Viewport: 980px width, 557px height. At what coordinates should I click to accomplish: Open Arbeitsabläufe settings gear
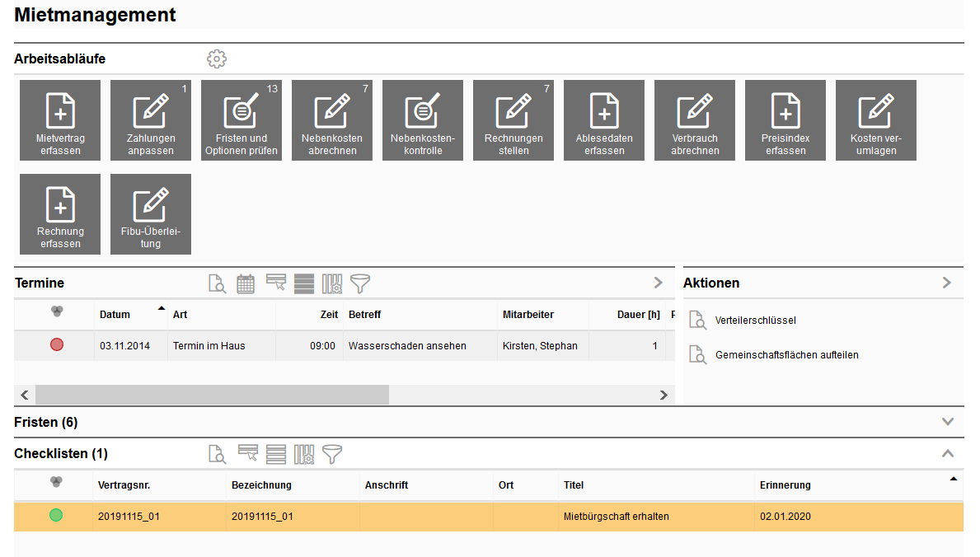217,59
